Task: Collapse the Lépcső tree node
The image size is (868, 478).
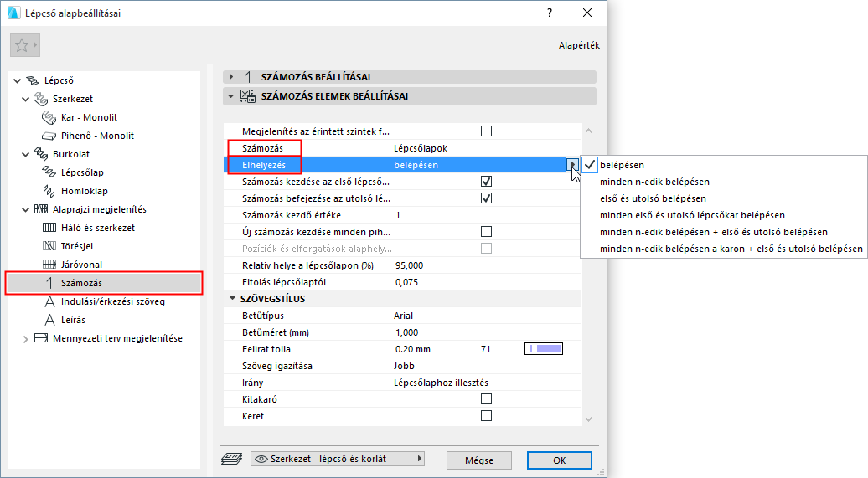Action: tap(17, 80)
